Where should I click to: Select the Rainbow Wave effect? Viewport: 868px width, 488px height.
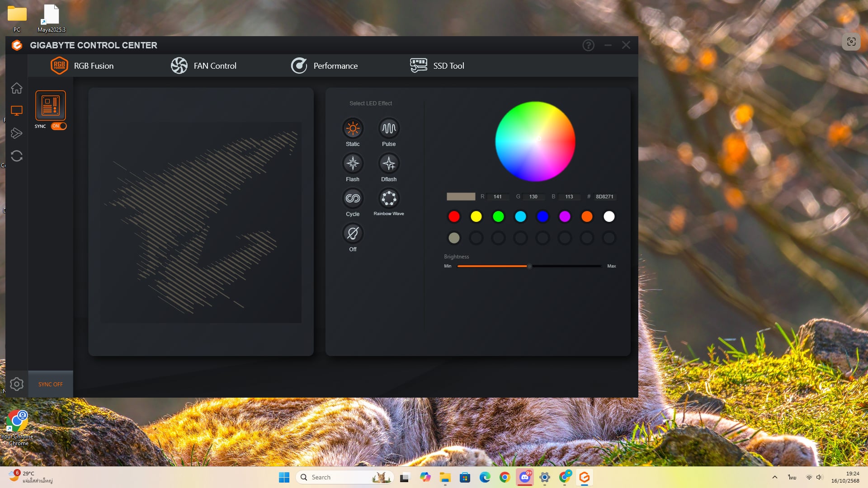tap(389, 198)
